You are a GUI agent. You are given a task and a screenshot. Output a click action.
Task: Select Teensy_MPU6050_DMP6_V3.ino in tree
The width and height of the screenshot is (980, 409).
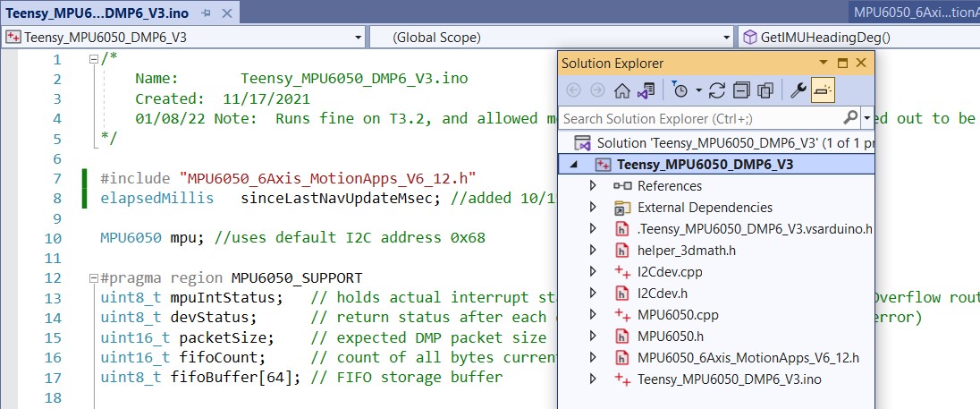pyautogui.click(x=730, y=379)
